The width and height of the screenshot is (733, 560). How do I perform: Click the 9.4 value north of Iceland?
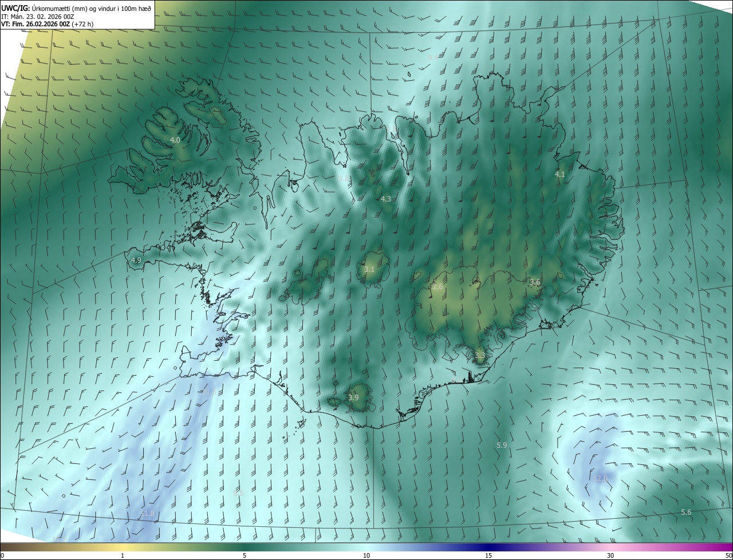tap(433, 57)
